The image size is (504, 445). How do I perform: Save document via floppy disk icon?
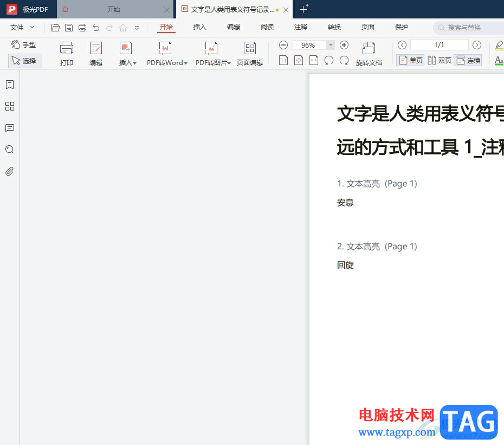[x=69, y=28]
